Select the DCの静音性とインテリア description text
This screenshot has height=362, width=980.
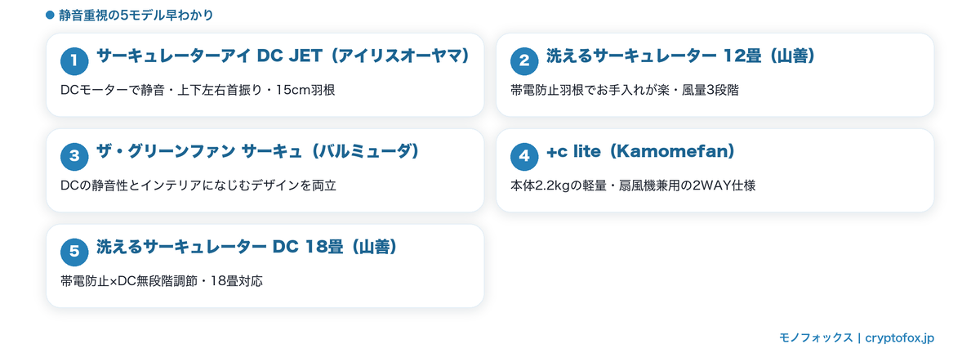coord(198,185)
